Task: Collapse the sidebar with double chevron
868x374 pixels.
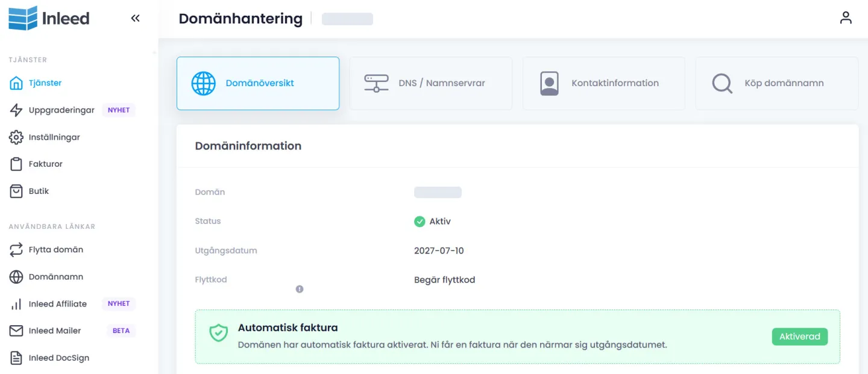Action: pos(135,18)
